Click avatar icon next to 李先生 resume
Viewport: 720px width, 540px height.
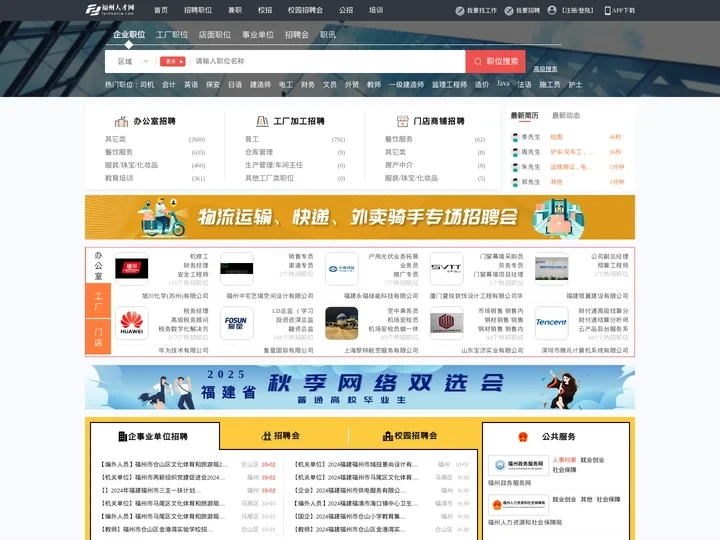pos(515,137)
